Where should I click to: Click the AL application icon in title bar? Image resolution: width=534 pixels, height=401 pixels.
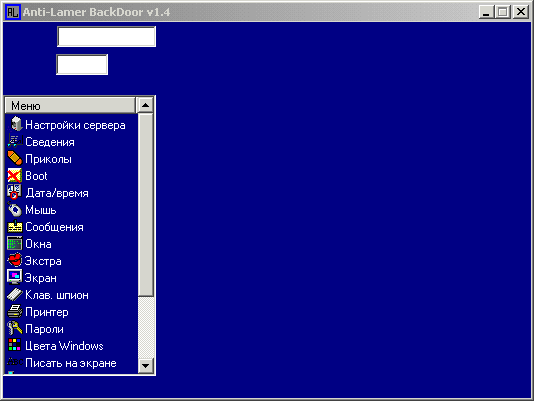pyautogui.click(x=13, y=12)
